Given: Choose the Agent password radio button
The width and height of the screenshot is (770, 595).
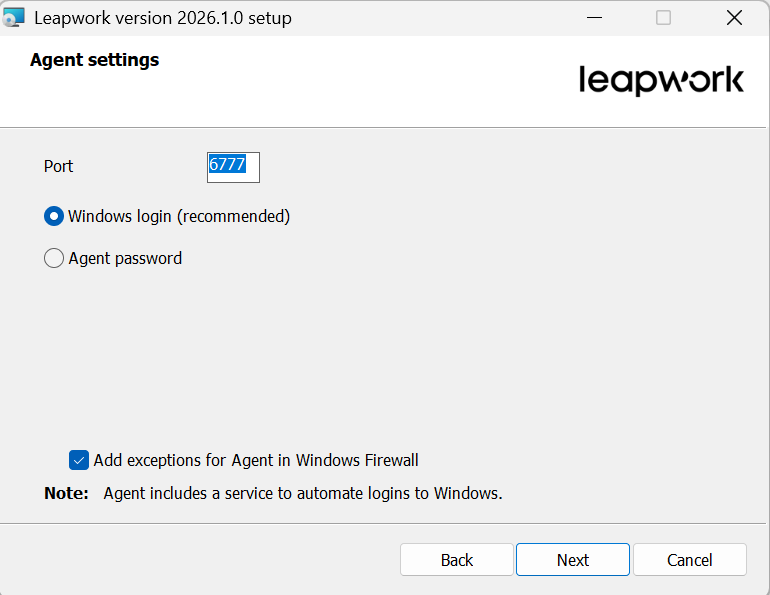Looking at the screenshot, I should click(54, 258).
